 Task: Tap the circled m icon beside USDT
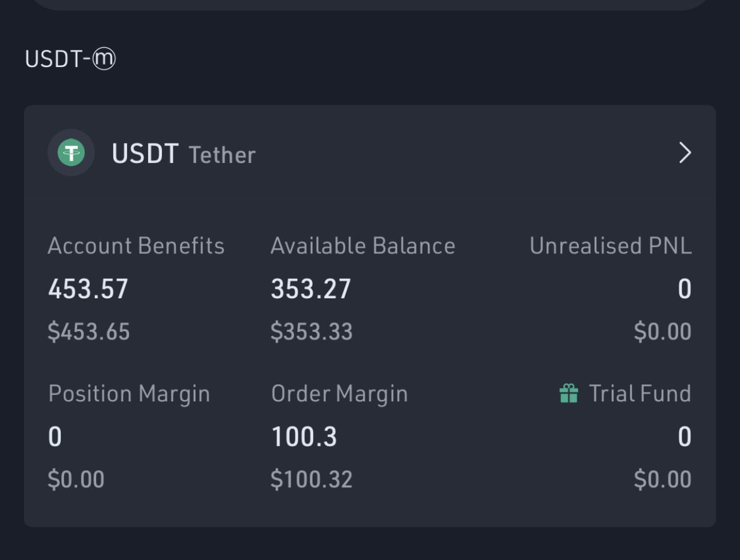point(104,59)
